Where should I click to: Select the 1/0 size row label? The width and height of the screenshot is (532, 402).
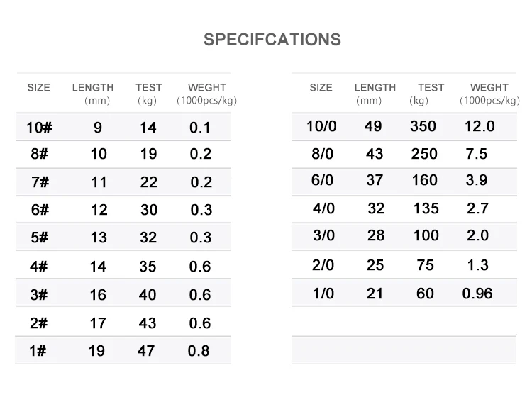tap(323, 294)
